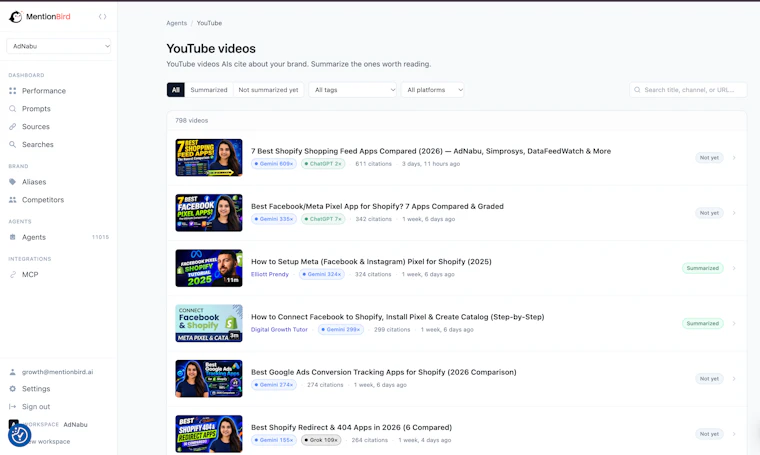Switch to the Summarized filter tab

point(209,90)
